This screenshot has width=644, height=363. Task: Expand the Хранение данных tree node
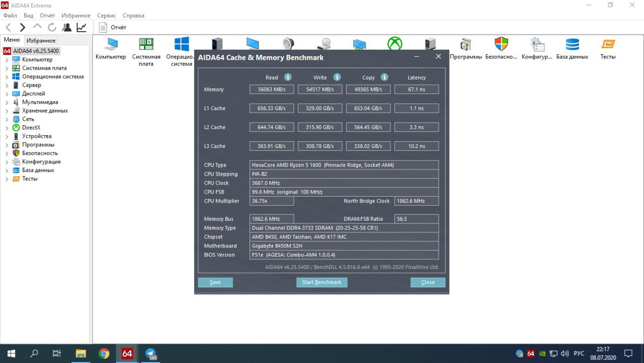click(7, 111)
